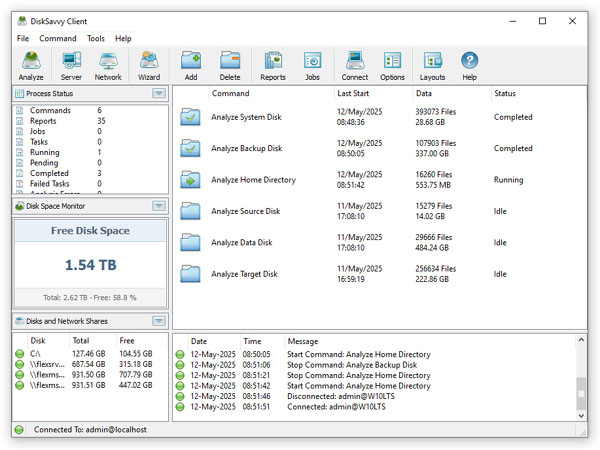The height and width of the screenshot is (450, 600).
Task: Click the Stop Command: Analyze Backup Disk message
Action: (x=352, y=365)
